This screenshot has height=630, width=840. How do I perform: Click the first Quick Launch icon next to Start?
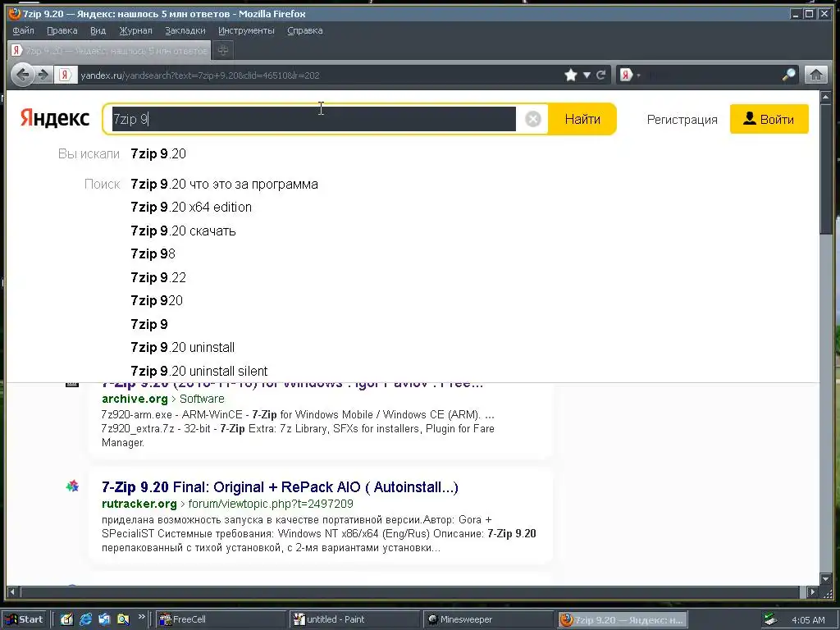66,619
